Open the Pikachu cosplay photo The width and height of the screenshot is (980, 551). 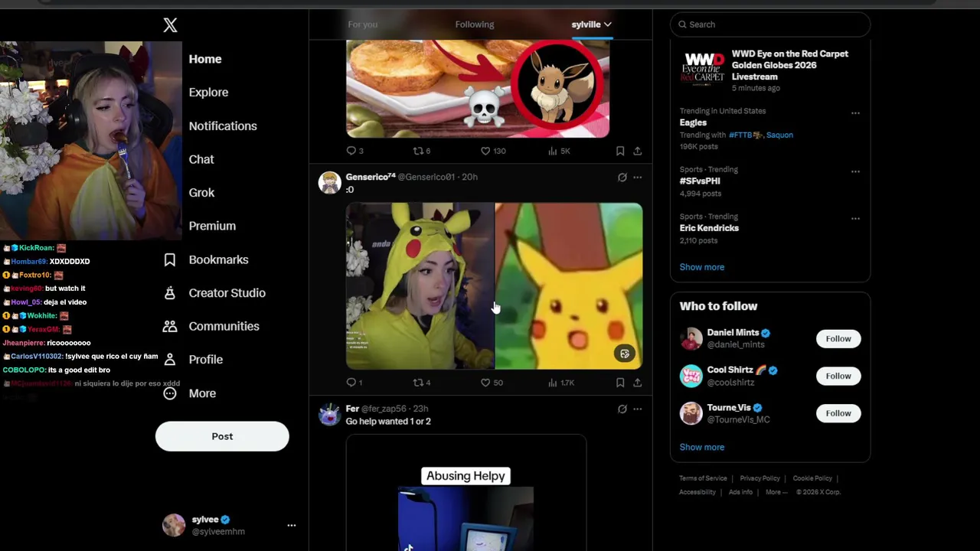coord(420,286)
